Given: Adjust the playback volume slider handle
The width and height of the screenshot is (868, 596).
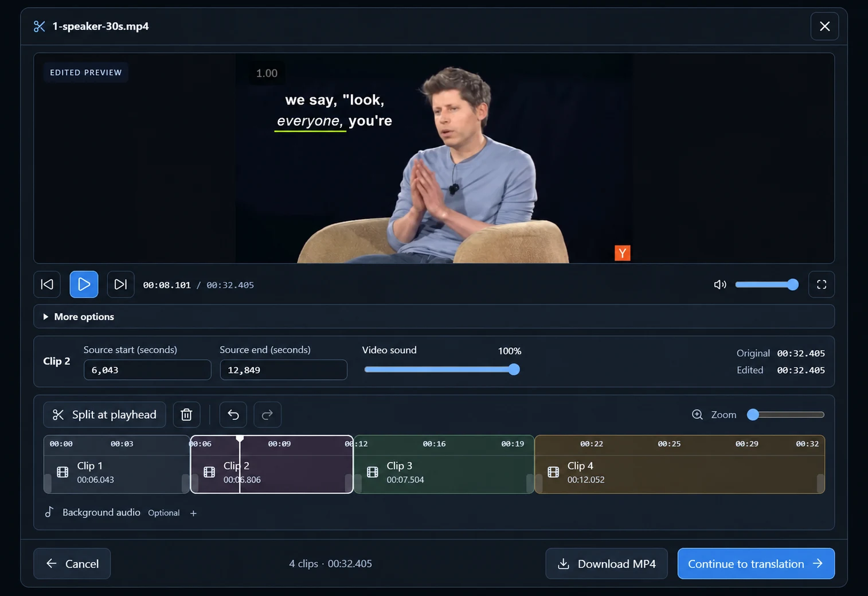Looking at the screenshot, I should coord(793,285).
